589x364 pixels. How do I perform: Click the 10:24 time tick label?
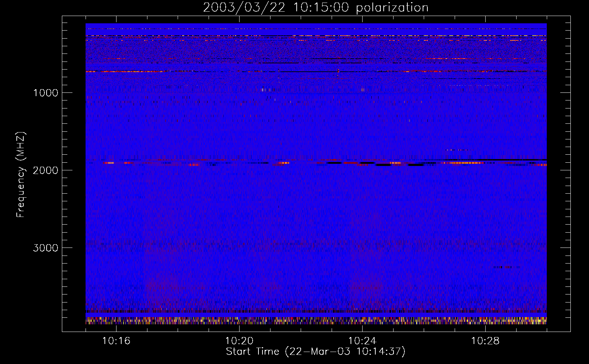click(x=362, y=341)
